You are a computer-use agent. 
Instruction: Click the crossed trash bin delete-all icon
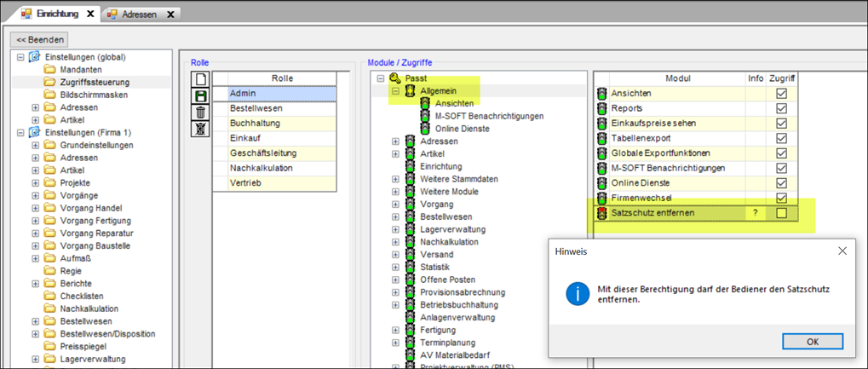pyautogui.click(x=201, y=130)
